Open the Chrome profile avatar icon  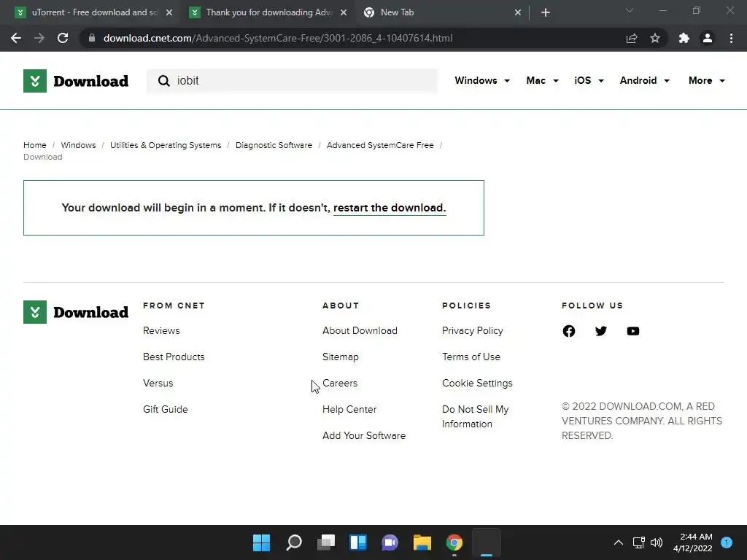point(708,38)
